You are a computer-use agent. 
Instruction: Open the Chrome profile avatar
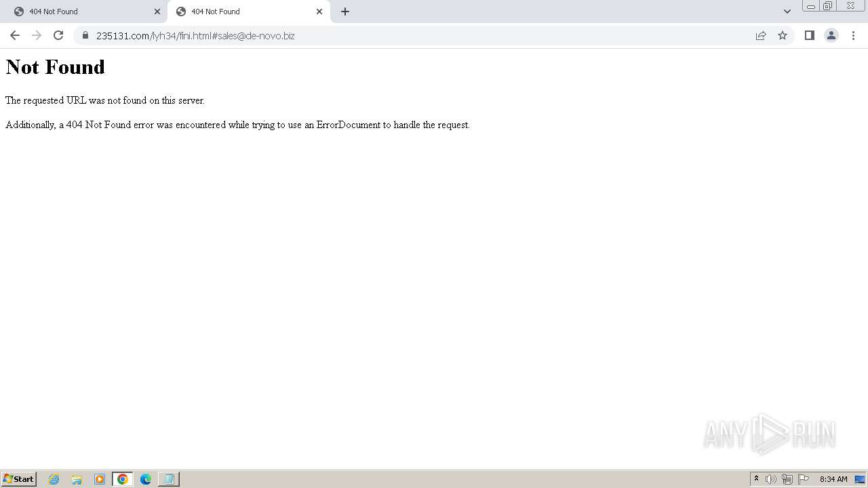tap(831, 35)
